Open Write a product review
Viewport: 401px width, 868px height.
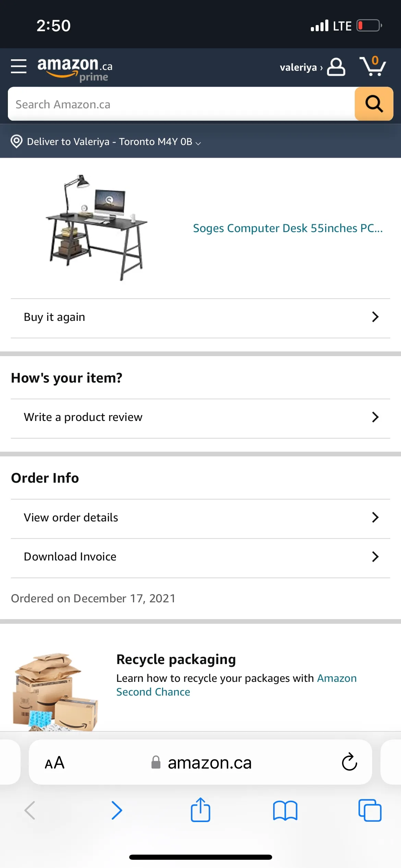[x=200, y=418]
